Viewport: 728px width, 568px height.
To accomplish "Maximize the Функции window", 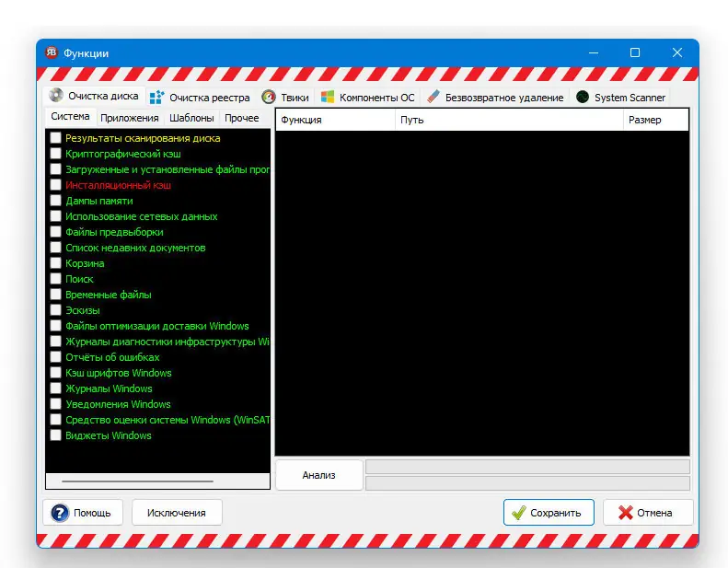I will coord(635,53).
